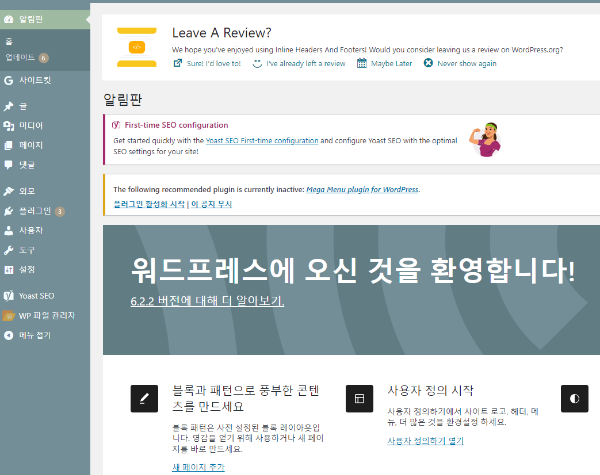This screenshot has height=475, width=600.
Task: Click the Yoast Y icon in SEO notice
Action: [116, 125]
